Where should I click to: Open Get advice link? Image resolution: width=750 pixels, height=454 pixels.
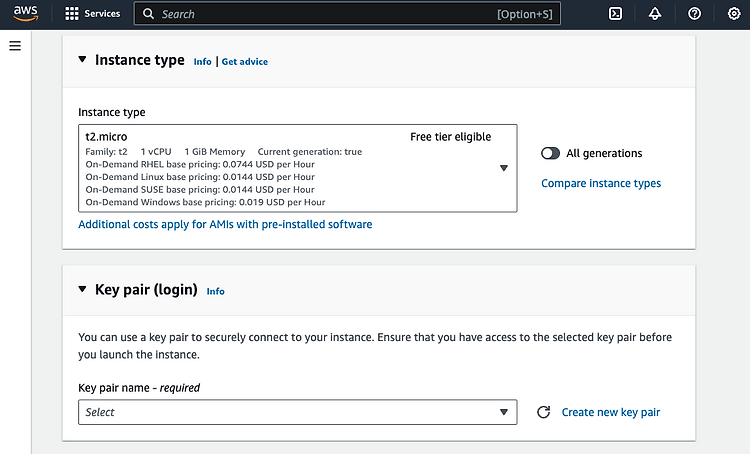pyautogui.click(x=244, y=62)
